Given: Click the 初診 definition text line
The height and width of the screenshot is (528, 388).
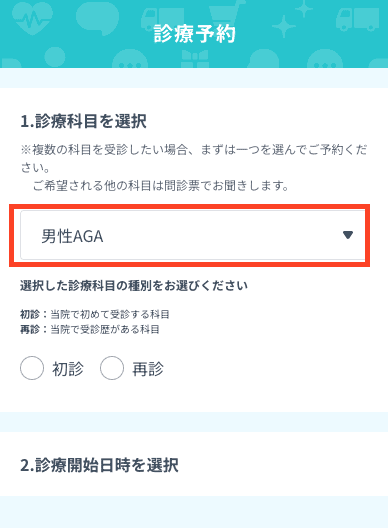Looking at the screenshot, I should coord(95,315).
